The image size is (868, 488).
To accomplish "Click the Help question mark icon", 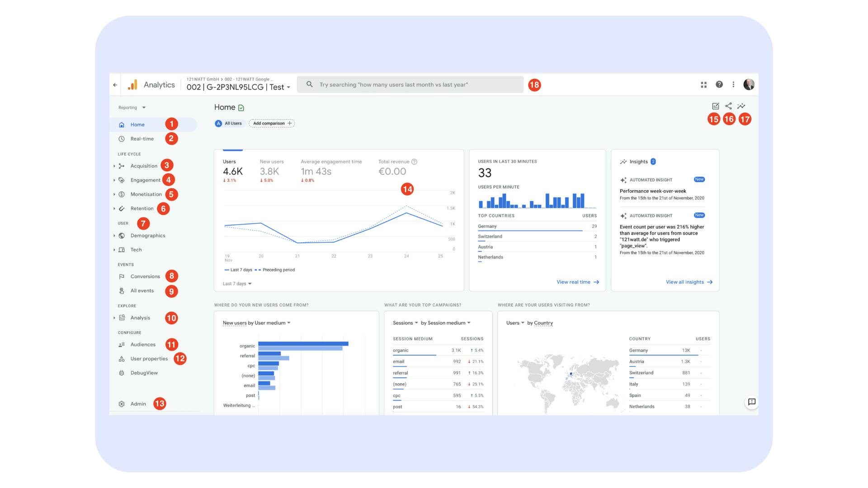I will pos(719,84).
